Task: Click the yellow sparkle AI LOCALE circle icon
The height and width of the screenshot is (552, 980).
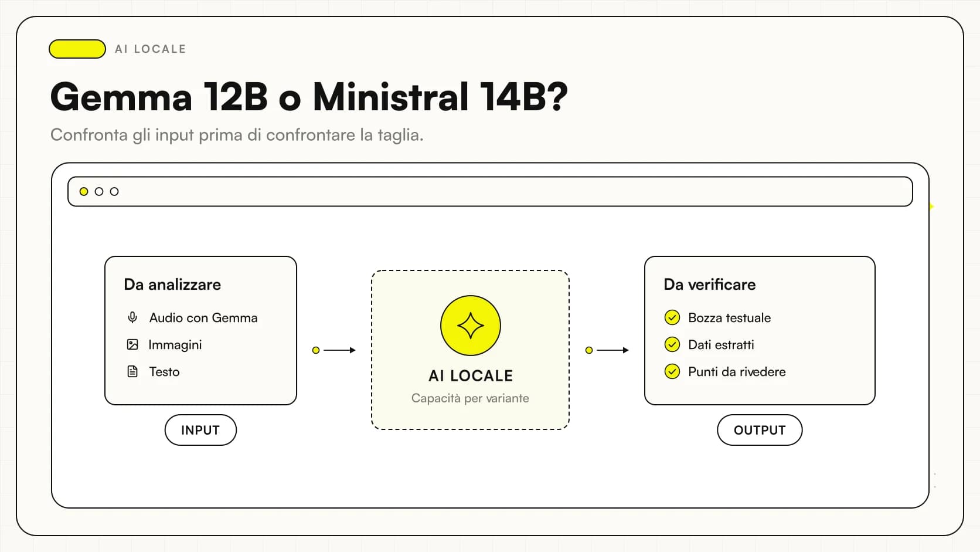Action: click(471, 326)
